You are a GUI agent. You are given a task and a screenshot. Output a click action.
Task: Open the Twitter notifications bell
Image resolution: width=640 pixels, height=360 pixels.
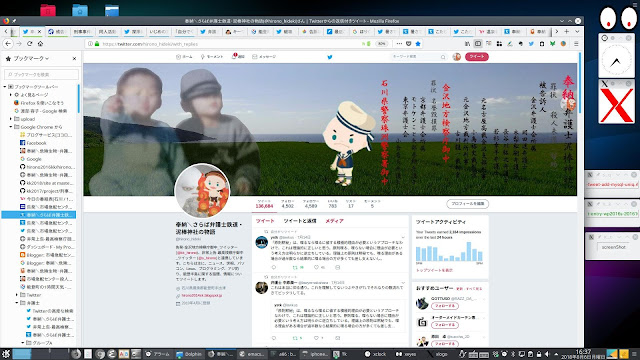[x=238, y=57]
